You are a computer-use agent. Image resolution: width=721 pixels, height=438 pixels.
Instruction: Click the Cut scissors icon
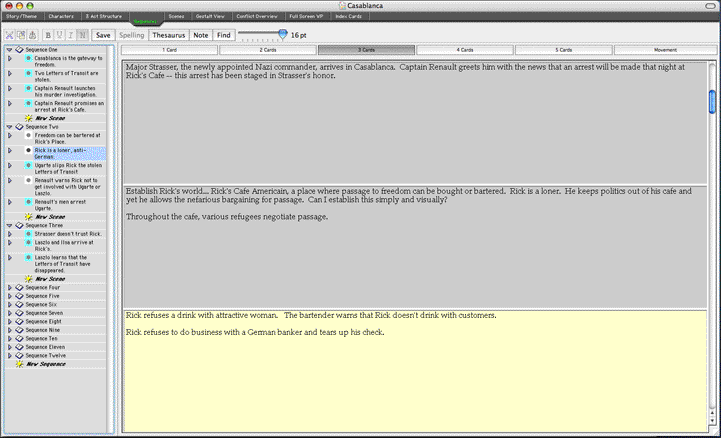pos(10,35)
